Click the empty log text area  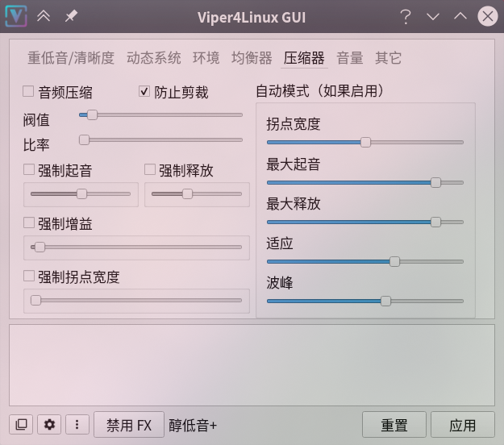252,365
